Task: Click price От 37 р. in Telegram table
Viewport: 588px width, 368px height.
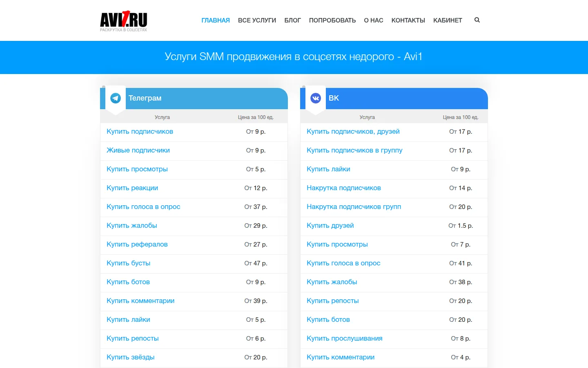Action: pyautogui.click(x=256, y=207)
